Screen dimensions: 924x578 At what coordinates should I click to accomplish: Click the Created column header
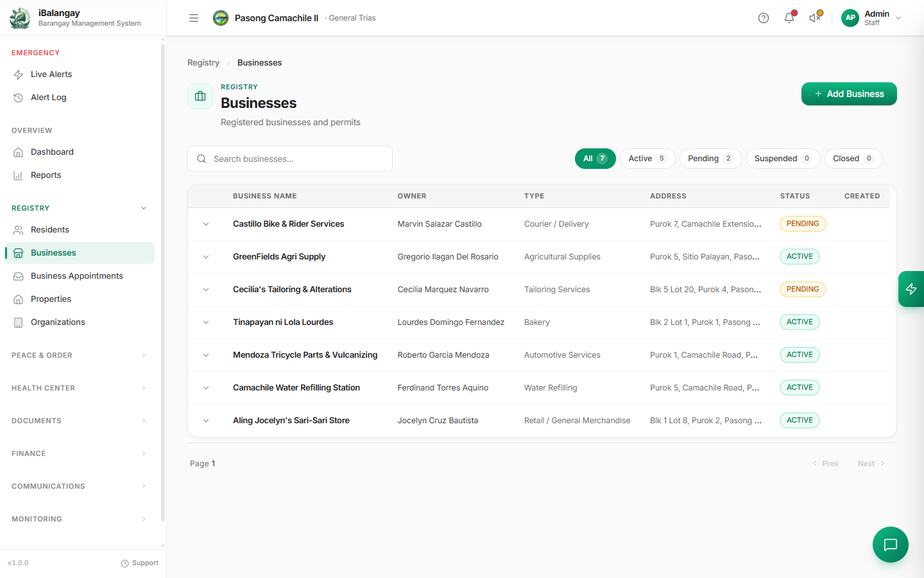pyautogui.click(x=862, y=197)
